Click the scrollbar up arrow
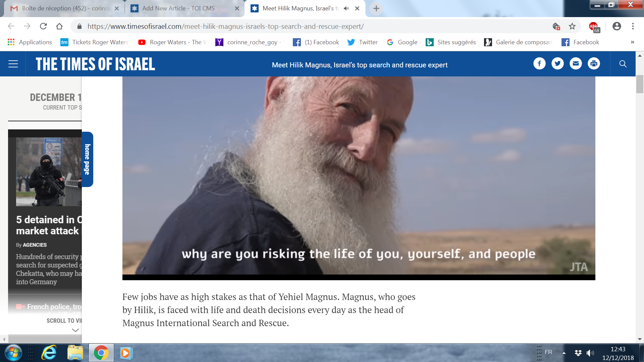Viewport: 644px width, 362px height. [x=640, y=56]
